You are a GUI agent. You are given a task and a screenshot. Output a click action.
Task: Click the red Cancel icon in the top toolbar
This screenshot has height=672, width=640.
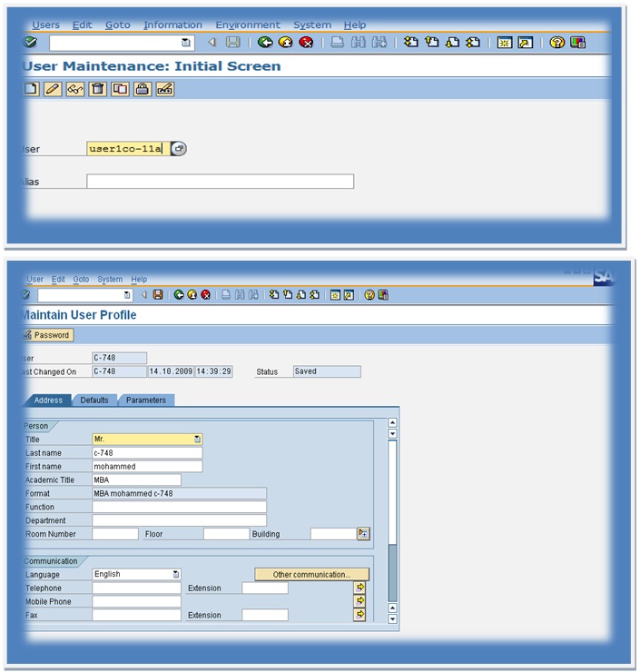pos(307,43)
